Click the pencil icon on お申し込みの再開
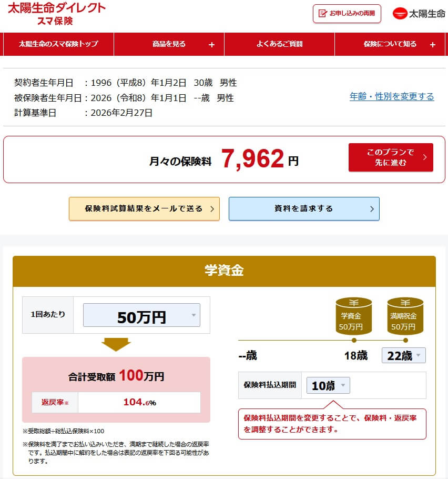 click(x=322, y=14)
